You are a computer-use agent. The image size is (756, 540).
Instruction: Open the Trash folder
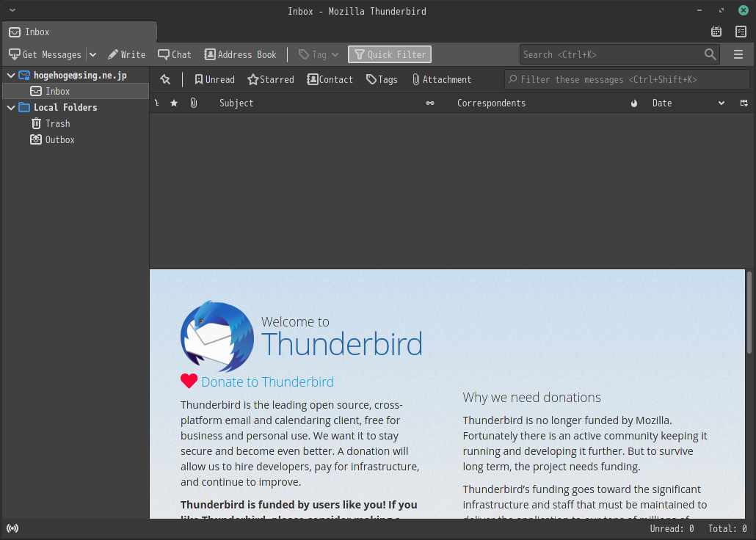[x=57, y=123]
